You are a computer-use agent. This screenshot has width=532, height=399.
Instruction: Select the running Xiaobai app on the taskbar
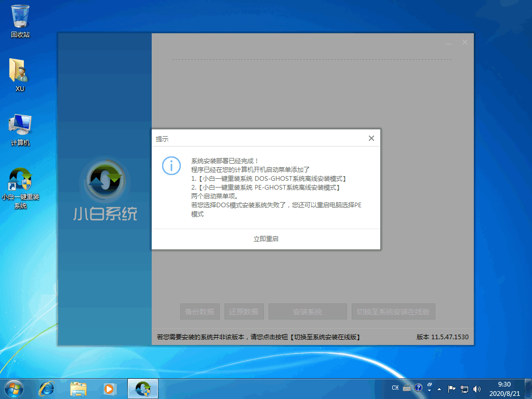click(142, 388)
